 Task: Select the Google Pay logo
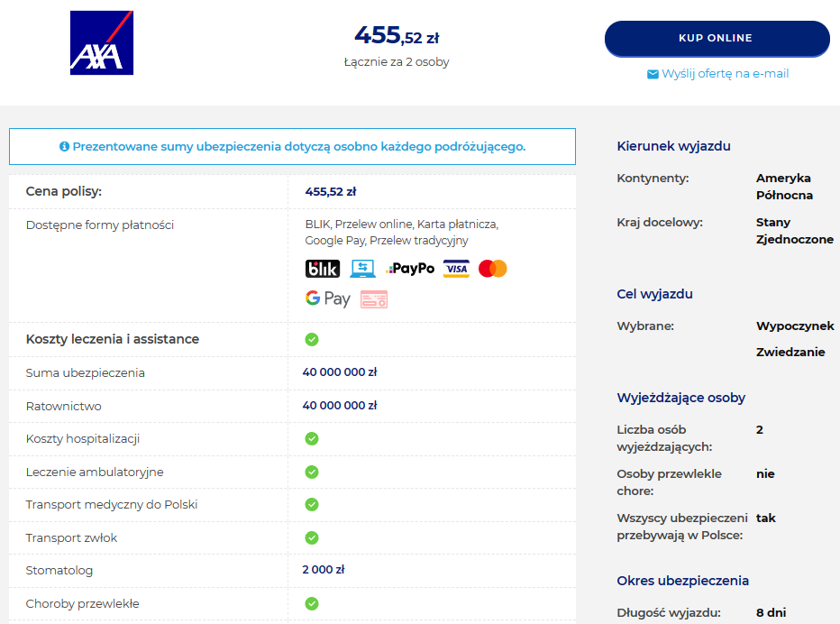tap(328, 298)
